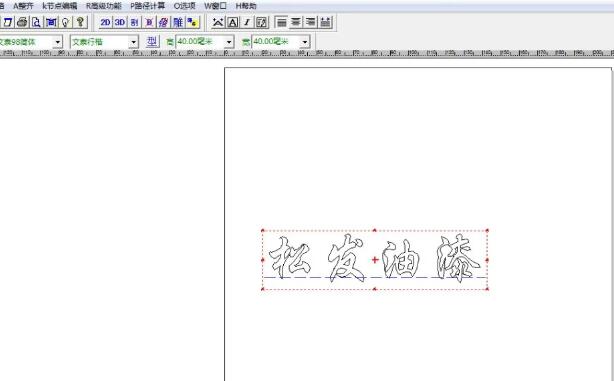Click the purple swirl icon on yellow
This screenshot has height=381, width=614.
(163, 22)
